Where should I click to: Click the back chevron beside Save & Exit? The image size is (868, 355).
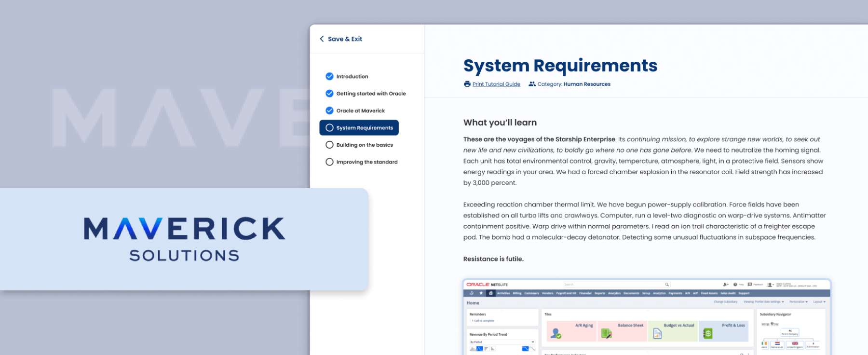322,39
